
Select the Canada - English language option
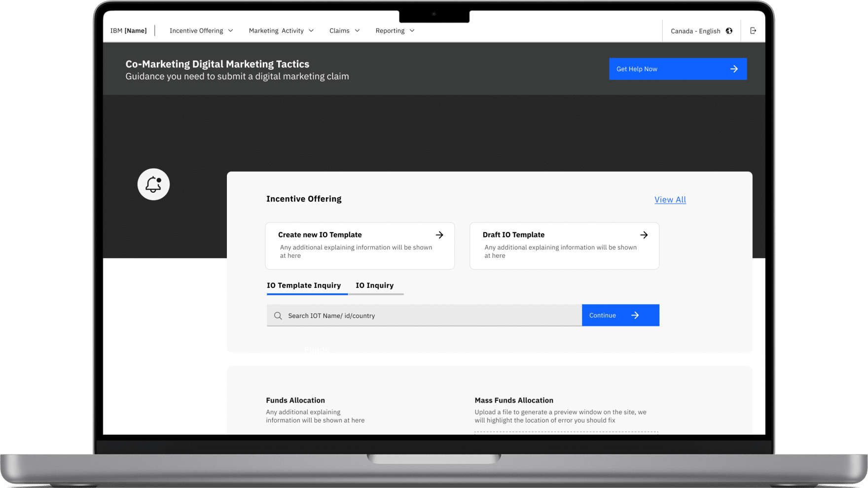click(x=695, y=31)
